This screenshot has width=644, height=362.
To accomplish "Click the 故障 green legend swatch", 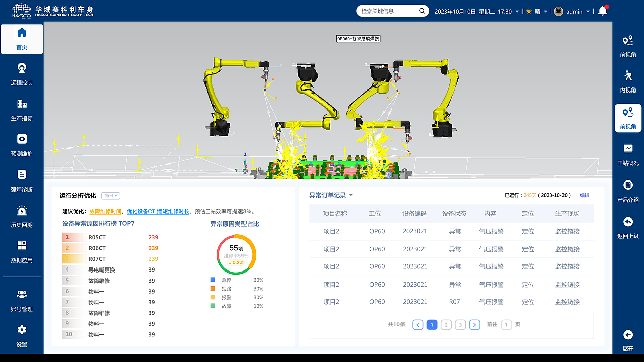I will (213, 306).
